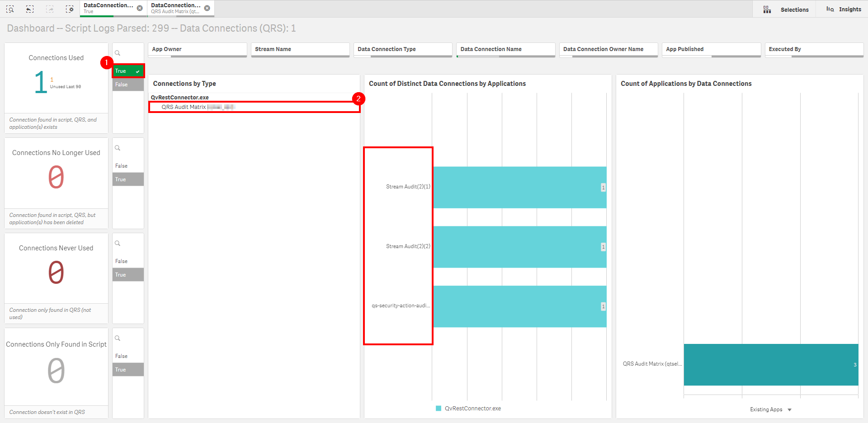The height and width of the screenshot is (423, 868).
Task: Open the Existing Apps dropdown arrow
Action: point(789,410)
